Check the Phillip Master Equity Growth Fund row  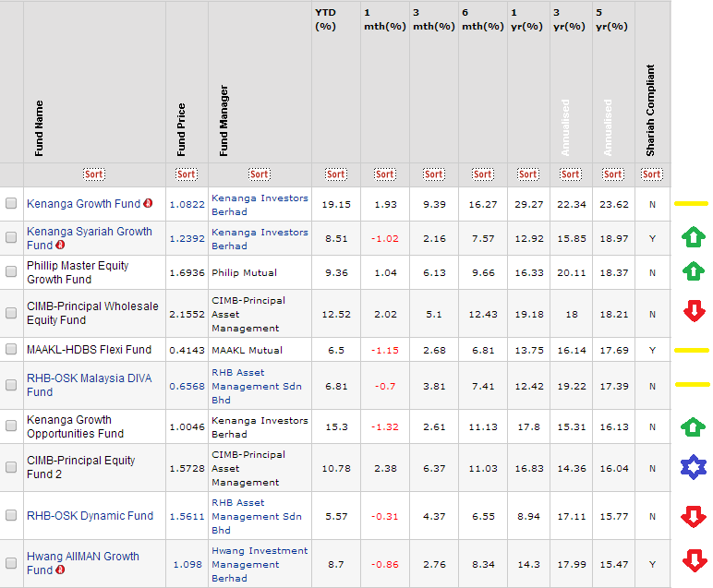click(11, 271)
